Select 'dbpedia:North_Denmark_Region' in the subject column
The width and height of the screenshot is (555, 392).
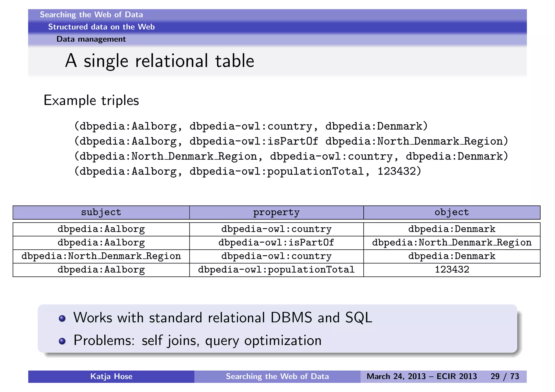[x=101, y=256]
